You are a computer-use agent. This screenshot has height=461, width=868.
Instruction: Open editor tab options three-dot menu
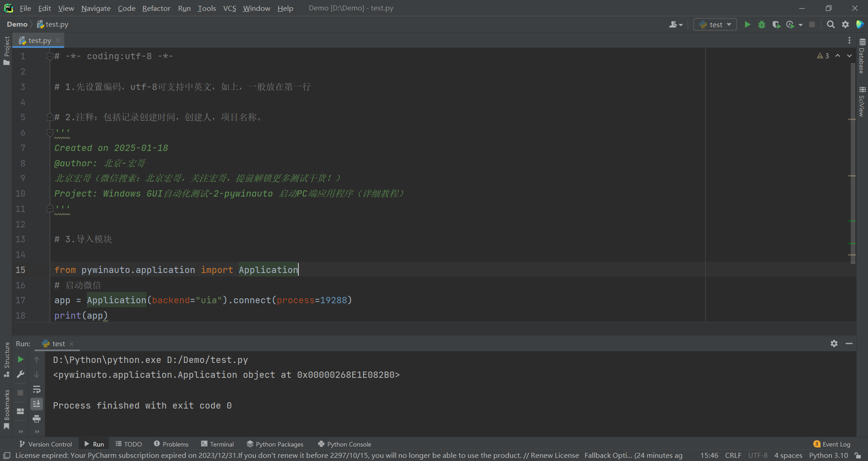[849, 40]
